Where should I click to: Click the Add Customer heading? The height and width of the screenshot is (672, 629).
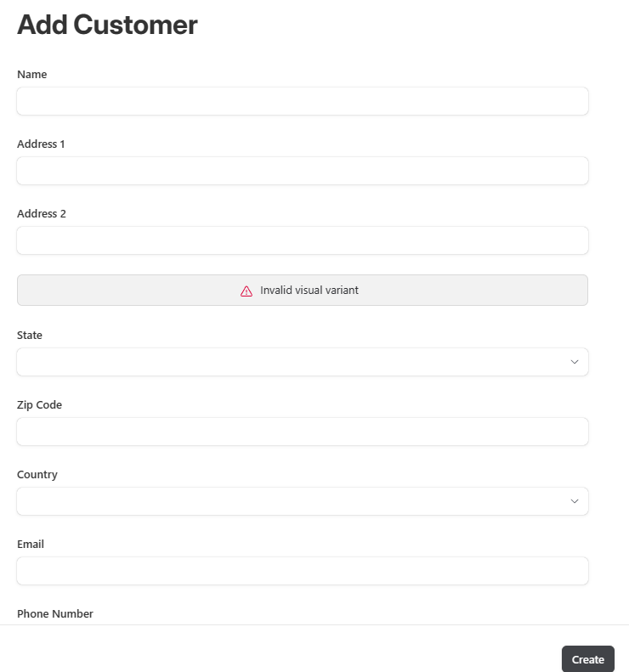pyautogui.click(x=107, y=25)
